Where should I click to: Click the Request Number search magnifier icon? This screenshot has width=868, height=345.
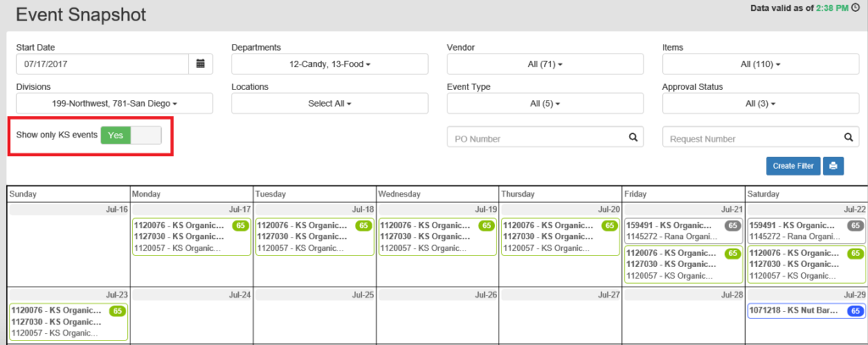(848, 137)
